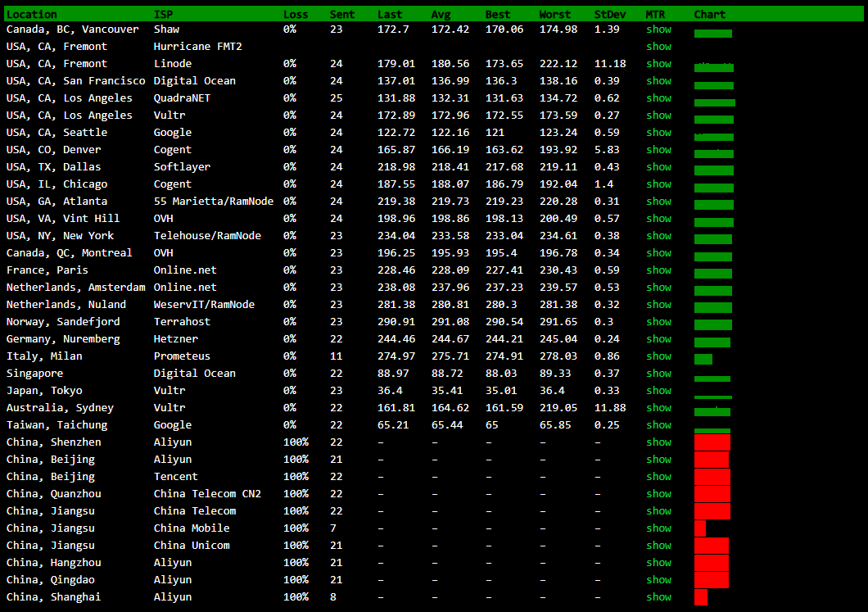Screen dimensions: 868x612
Task: Open show link for Seattle Google row
Action: (658, 133)
